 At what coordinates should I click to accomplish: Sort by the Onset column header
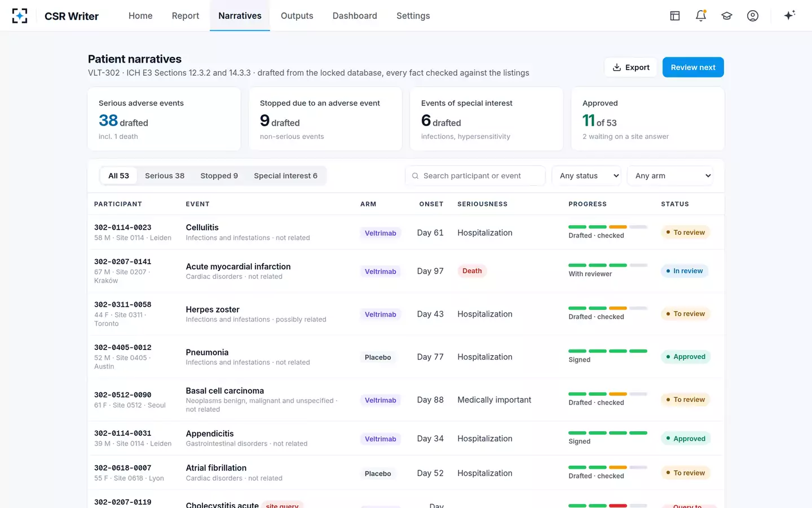click(x=431, y=204)
